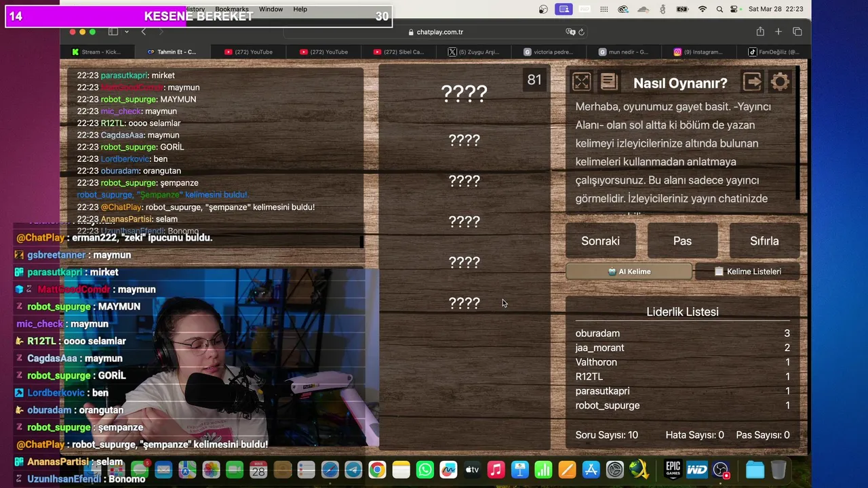Open OBS from the dock
The height and width of the screenshot is (488, 868).
pyautogui.click(x=721, y=470)
